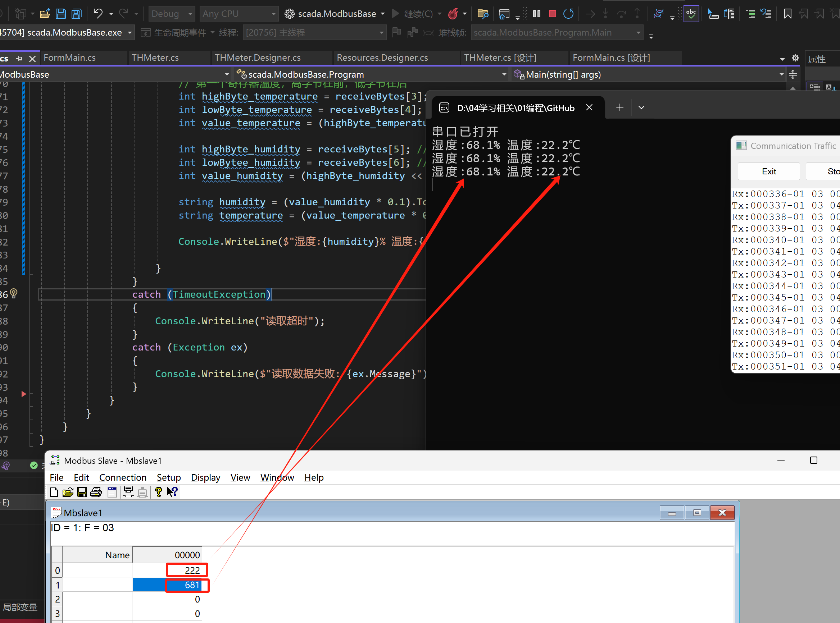840x623 pixels.
Task: Open terminal new-tab dropdown chevron
Action: tap(641, 107)
